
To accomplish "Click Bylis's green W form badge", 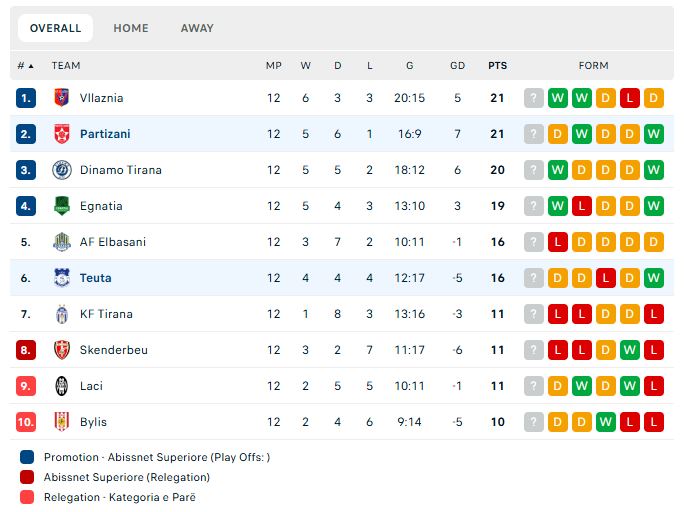I will tap(606, 422).
